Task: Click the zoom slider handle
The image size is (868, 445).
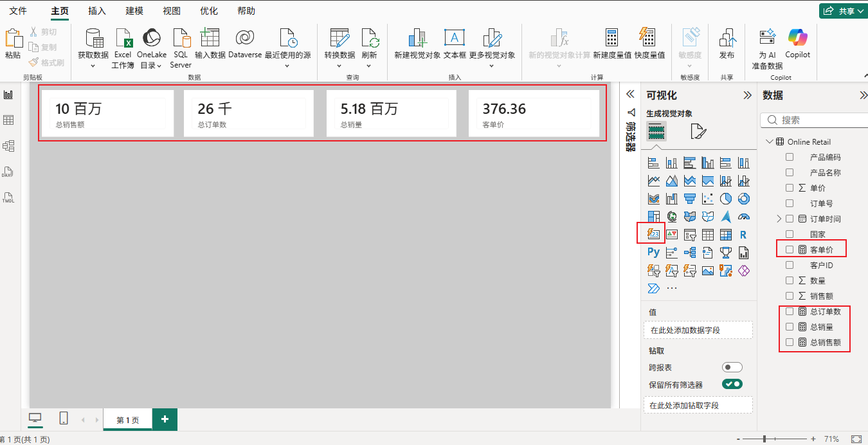Action: pos(764,439)
